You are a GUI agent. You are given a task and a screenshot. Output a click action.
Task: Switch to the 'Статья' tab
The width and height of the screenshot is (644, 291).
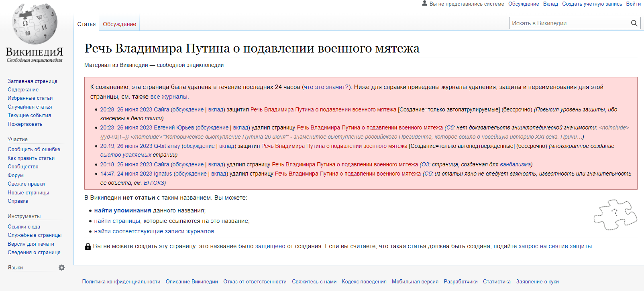86,24
